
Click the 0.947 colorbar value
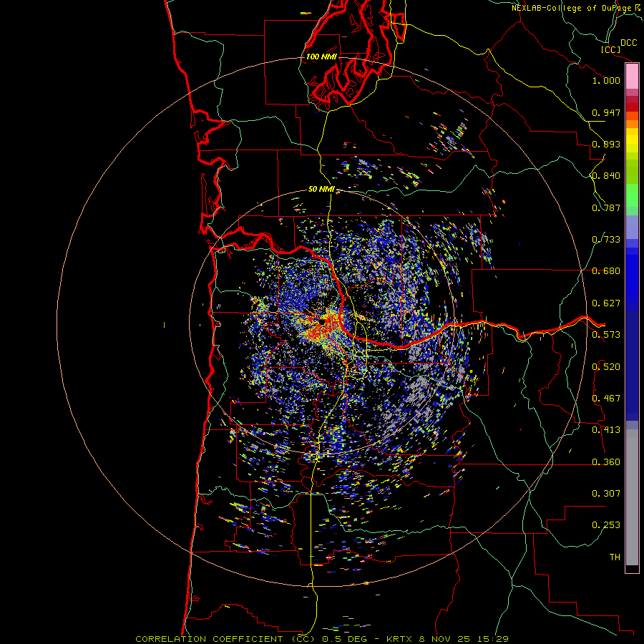pyautogui.click(x=606, y=112)
